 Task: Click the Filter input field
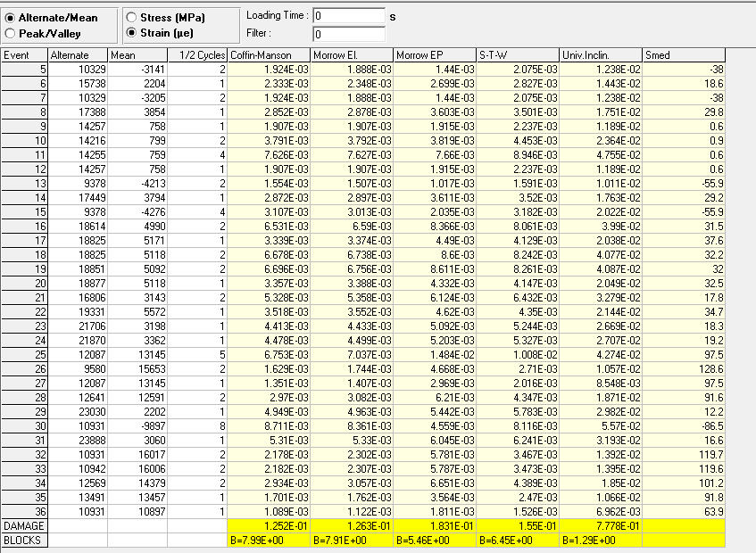click(348, 35)
